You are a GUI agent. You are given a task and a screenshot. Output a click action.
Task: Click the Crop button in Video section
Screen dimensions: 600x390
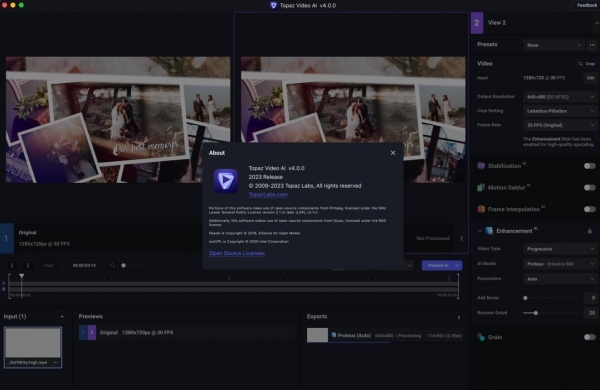coord(587,64)
